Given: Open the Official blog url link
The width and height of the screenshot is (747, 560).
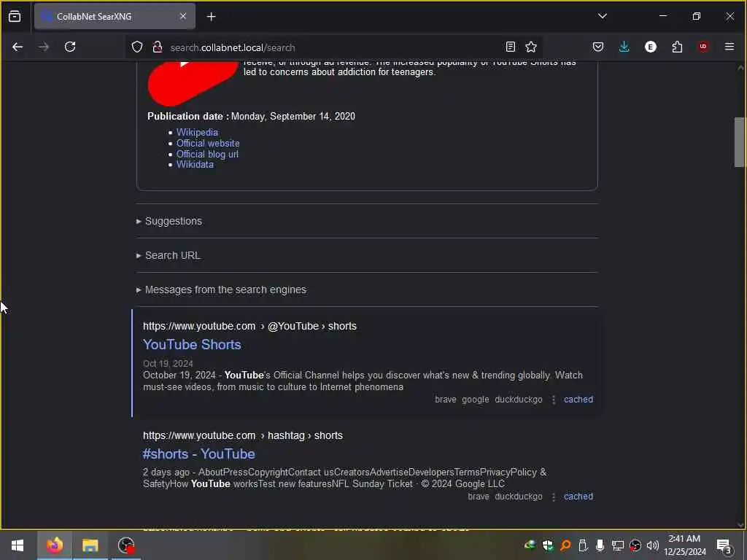Looking at the screenshot, I should [207, 155].
